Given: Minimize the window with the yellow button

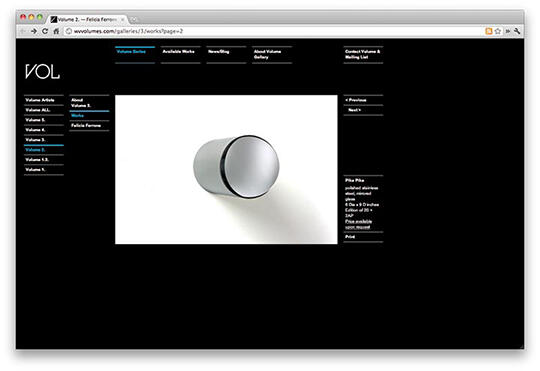Looking at the screenshot, I should pyautogui.click(x=31, y=17).
